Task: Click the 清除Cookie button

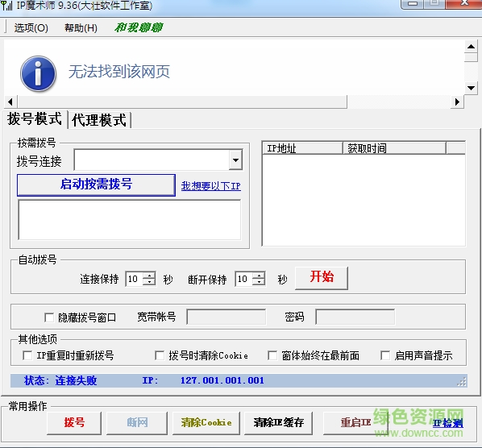Action: tap(206, 423)
